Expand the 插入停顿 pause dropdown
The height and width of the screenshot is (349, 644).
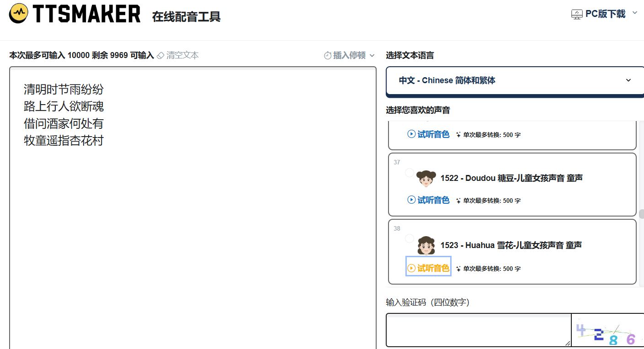click(372, 56)
